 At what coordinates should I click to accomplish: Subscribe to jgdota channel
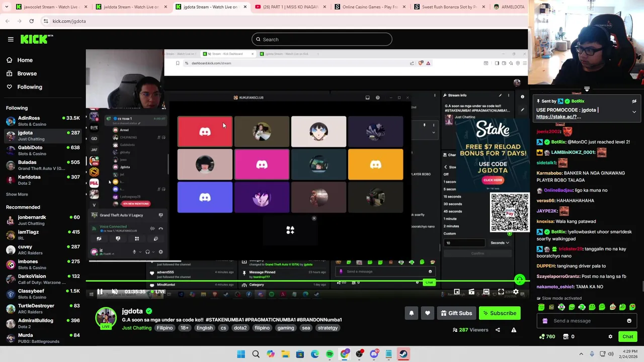[500, 313]
